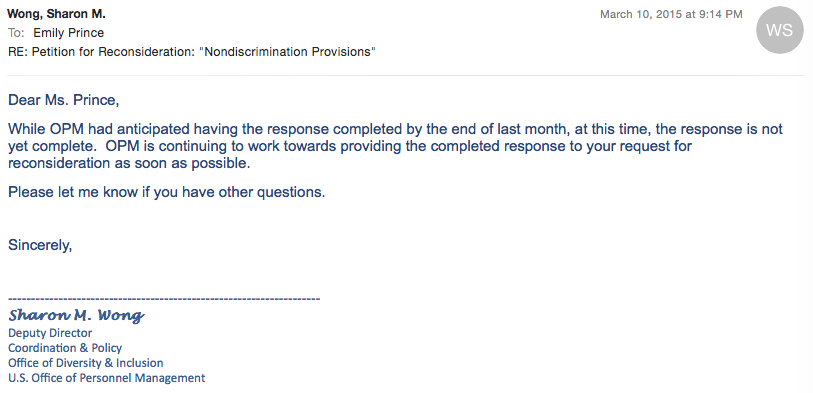Click the Dear Ms. Prince greeting

click(x=63, y=100)
